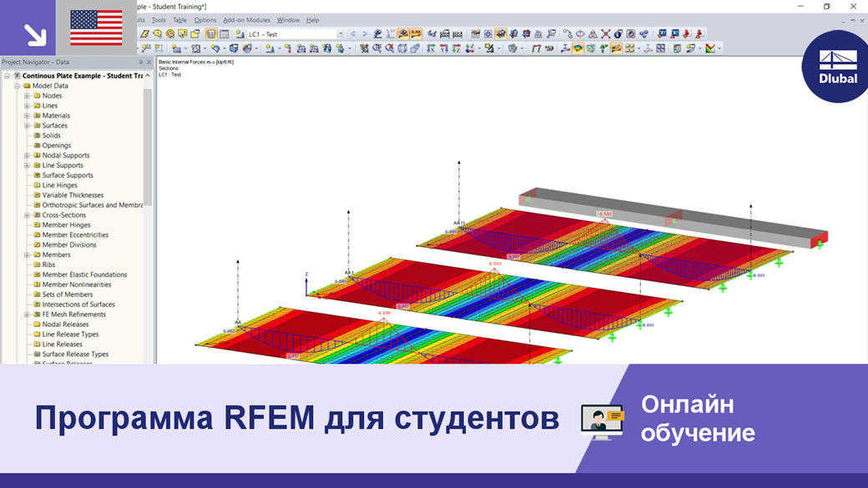Expand the Materials tree node
Image resolution: width=868 pixels, height=488 pixels.
click(x=27, y=116)
